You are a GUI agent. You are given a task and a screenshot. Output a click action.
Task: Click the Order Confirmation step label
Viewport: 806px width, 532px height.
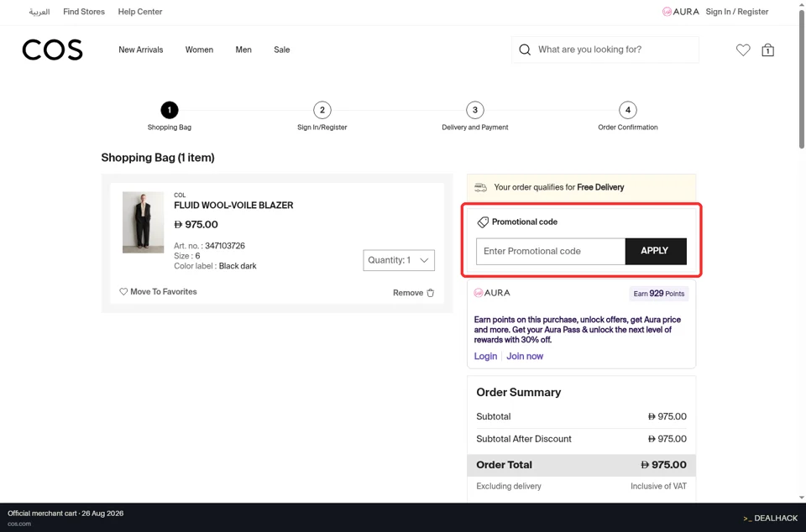628,128
